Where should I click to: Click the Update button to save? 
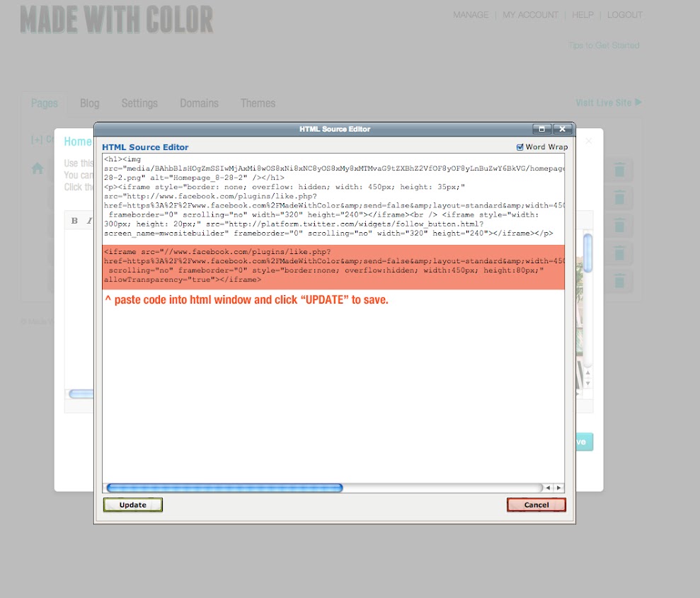pyautogui.click(x=133, y=505)
